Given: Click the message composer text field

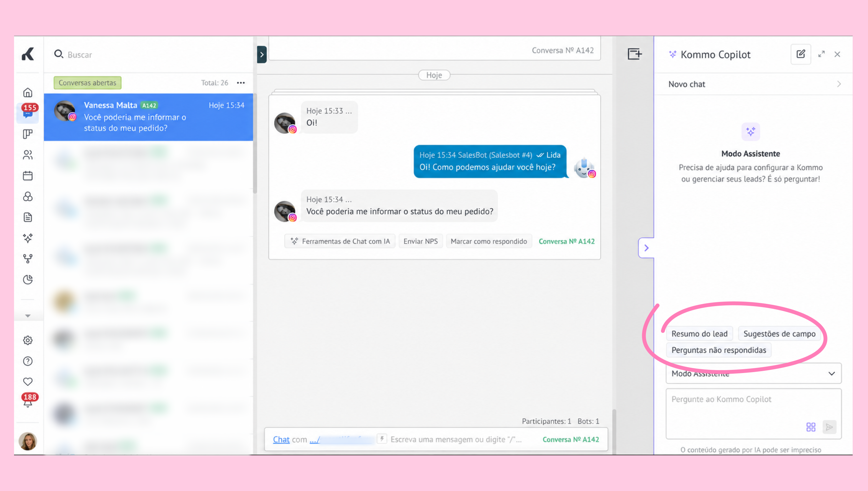Looking at the screenshot, I should [x=456, y=439].
